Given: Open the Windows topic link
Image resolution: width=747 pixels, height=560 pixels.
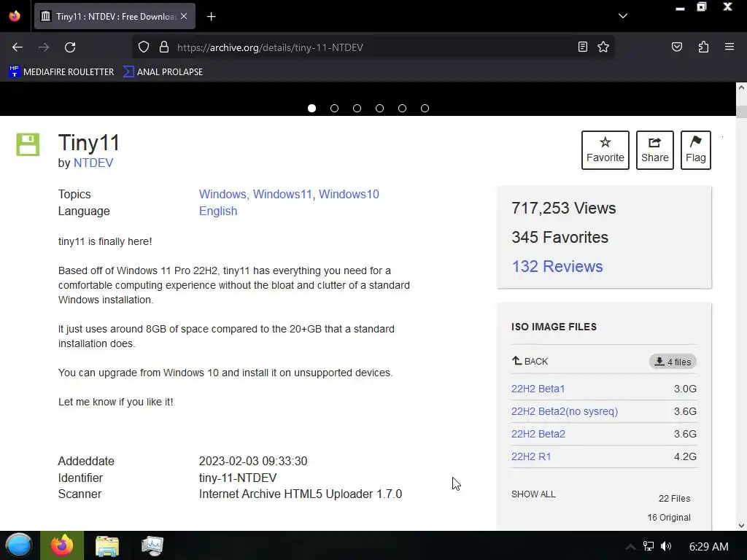Looking at the screenshot, I should tap(222, 194).
